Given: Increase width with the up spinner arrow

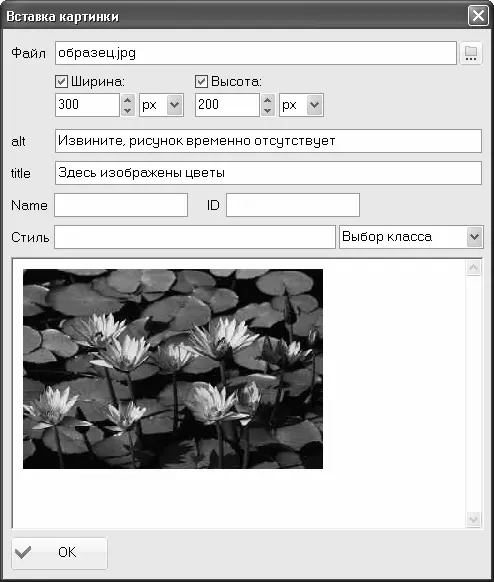Looking at the screenshot, I should [x=128, y=100].
